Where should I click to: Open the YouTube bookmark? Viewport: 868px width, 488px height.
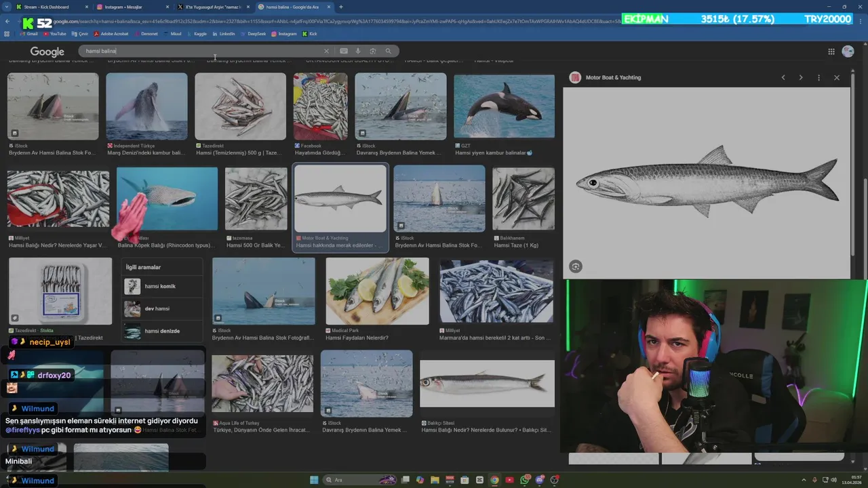pyautogui.click(x=54, y=34)
